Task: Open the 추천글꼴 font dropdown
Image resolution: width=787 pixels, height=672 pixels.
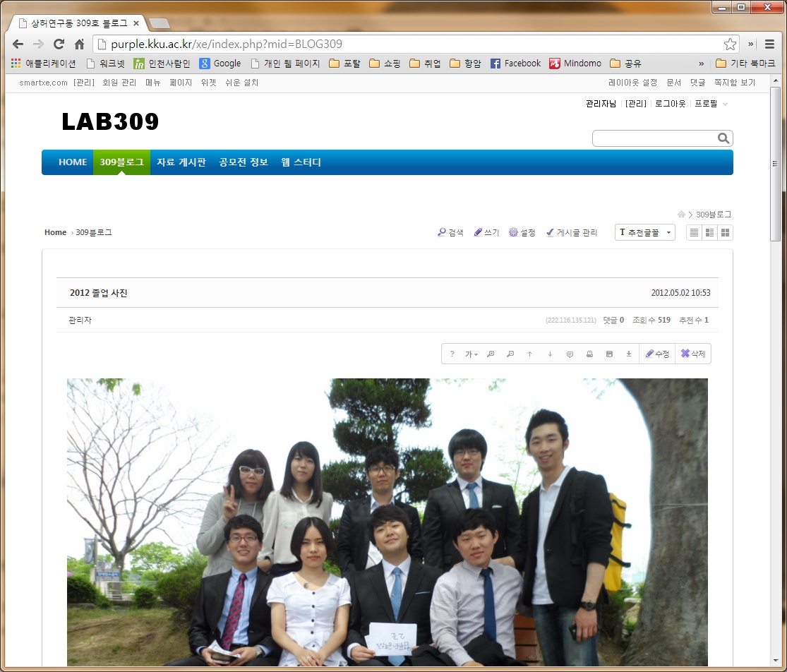Action: click(x=644, y=232)
